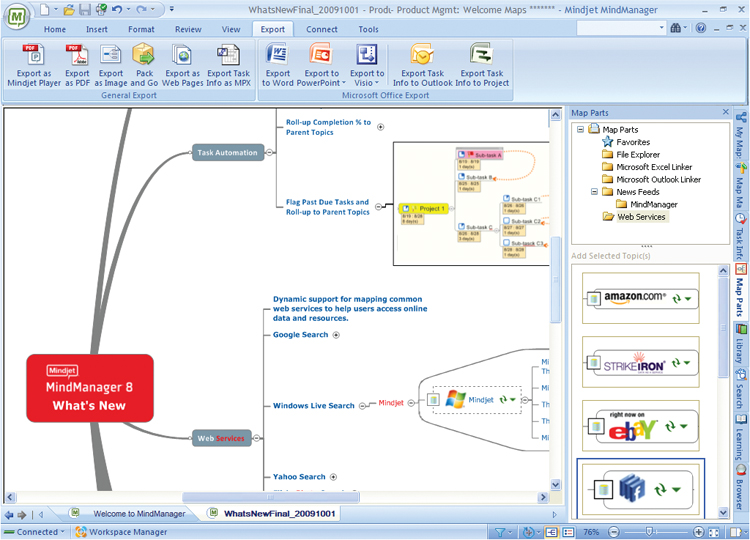Select the MindManager 8 What's New central topic
Screen dimensions: 750x540
click(x=90, y=388)
